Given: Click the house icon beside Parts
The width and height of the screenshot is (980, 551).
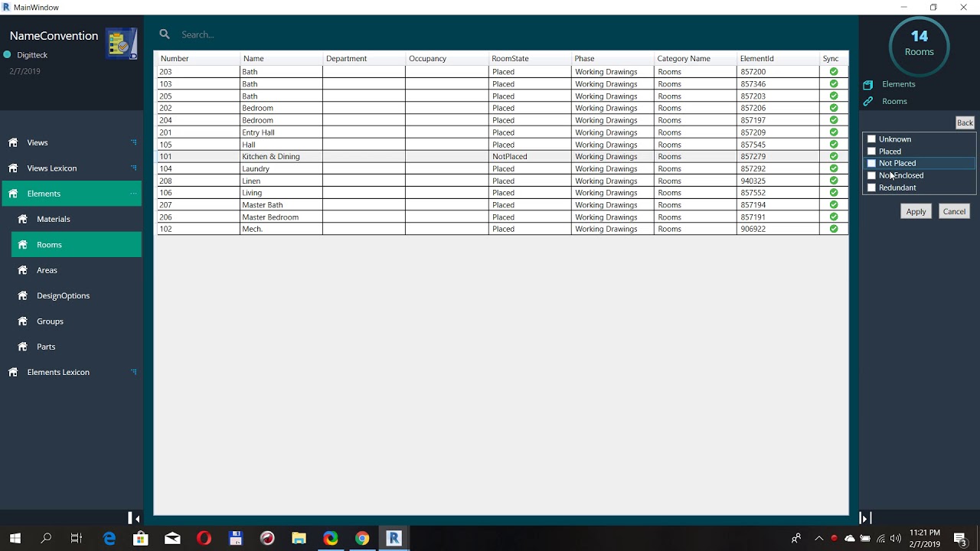Looking at the screenshot, I should [x=22, y=347].
